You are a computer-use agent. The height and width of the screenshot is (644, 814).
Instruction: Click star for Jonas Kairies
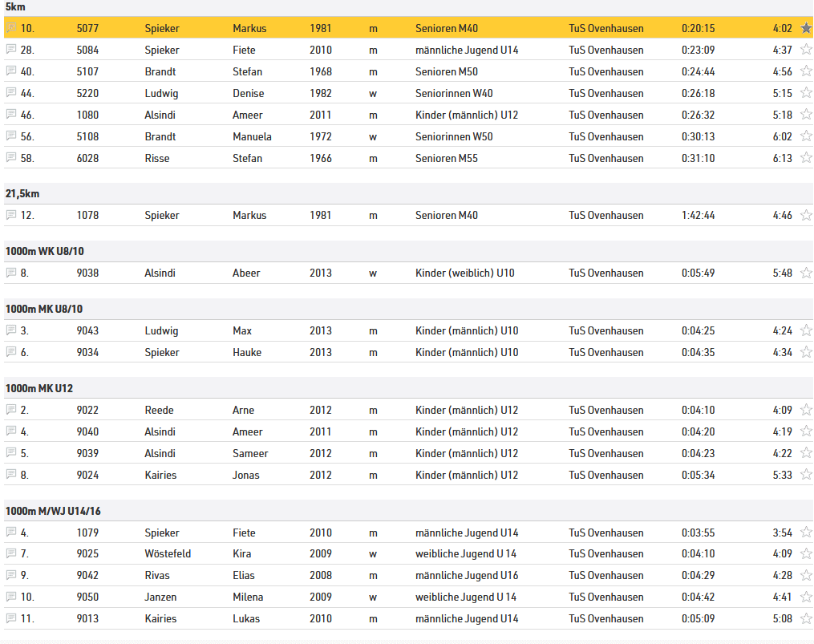[806, 474]
